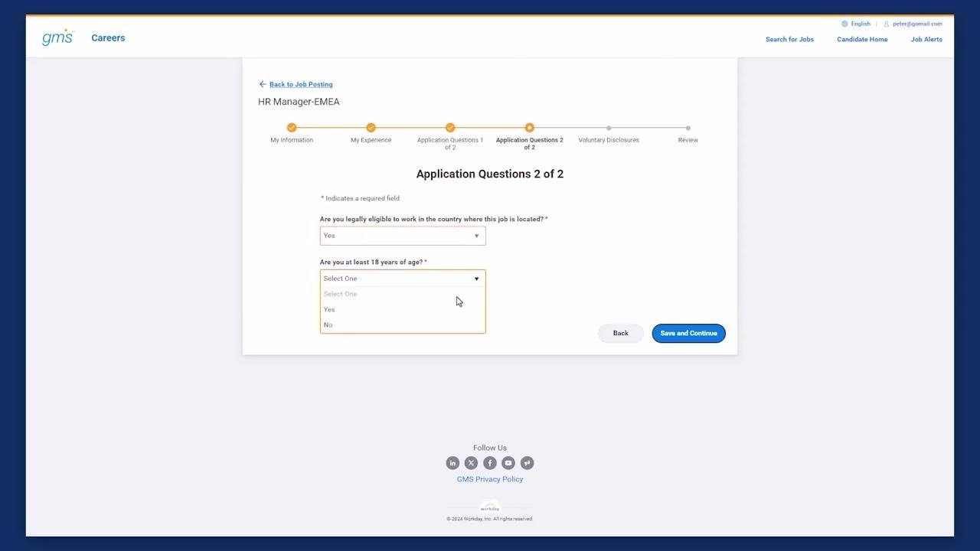This screenshot has height=551, width=980.
Task: Open the Glassdoor social icon
Action: point(527,463)
